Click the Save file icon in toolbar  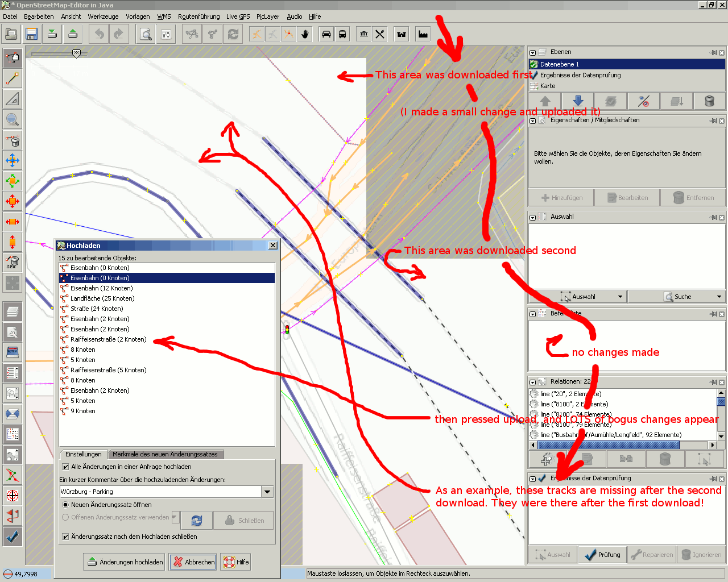point(32,34)
